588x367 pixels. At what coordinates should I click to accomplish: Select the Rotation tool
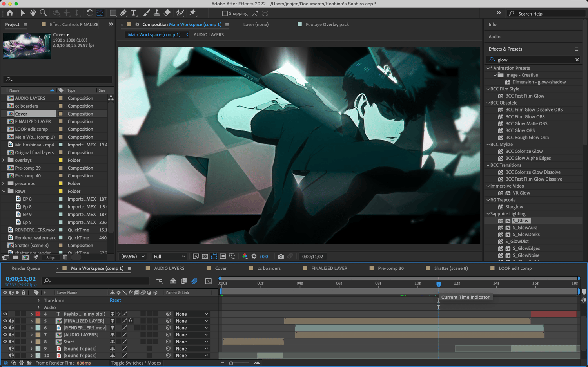pyautogui.click(x=89, y=13)
